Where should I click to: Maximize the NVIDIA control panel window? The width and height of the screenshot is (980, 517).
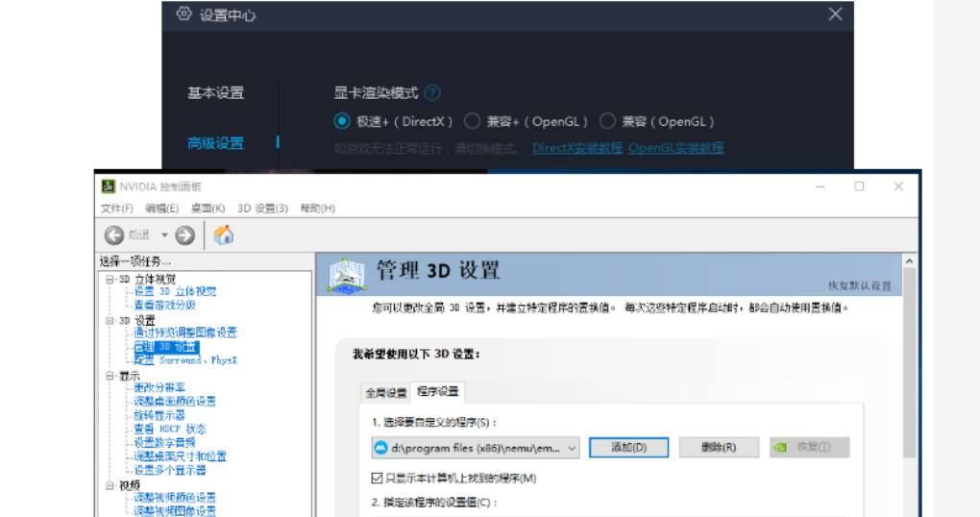point(859,186)
